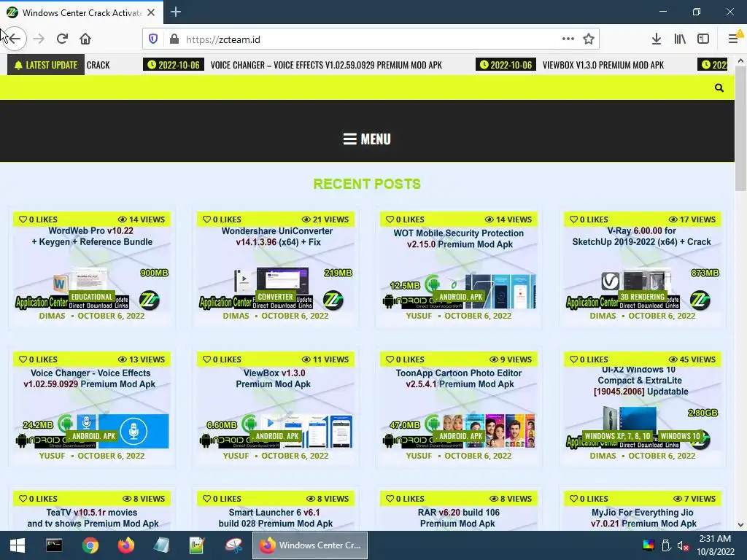Click the address bar showing zcteam.id
The width and height of the screenshot is (747, 560).
pyautogui.click(x=371, y=39)
